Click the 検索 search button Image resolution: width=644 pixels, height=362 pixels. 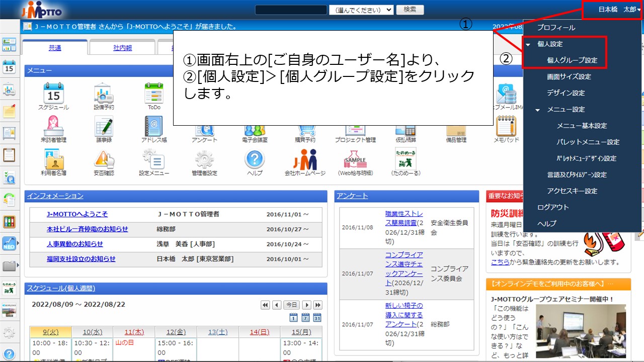[x=410, y=10]
